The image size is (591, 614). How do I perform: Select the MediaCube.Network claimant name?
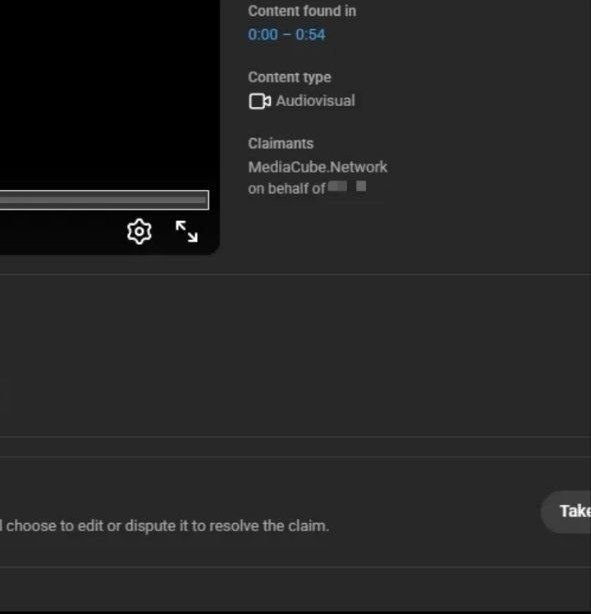tap(318, 167)
